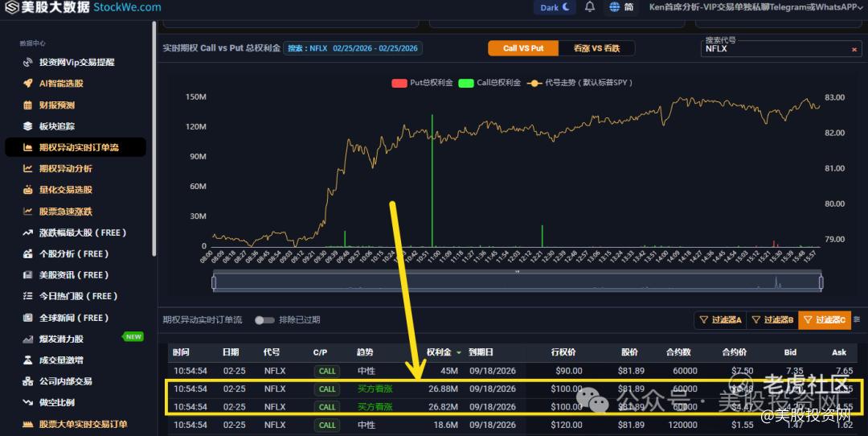The width and height of the screenshot is (868, 436).
Task: Sort by 时间 column header
Action: click(181, 352)
